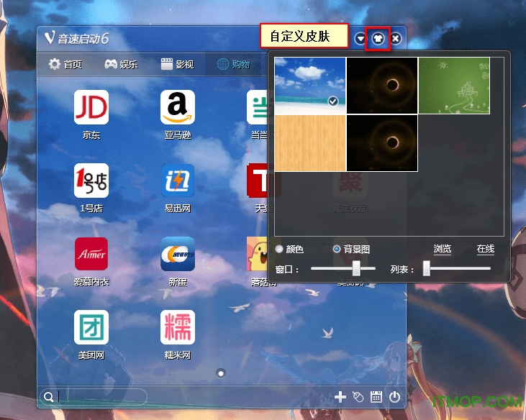Switch to the 首页 tab
The height and width of the screenshot is (420, 526).
pos(65,64)
